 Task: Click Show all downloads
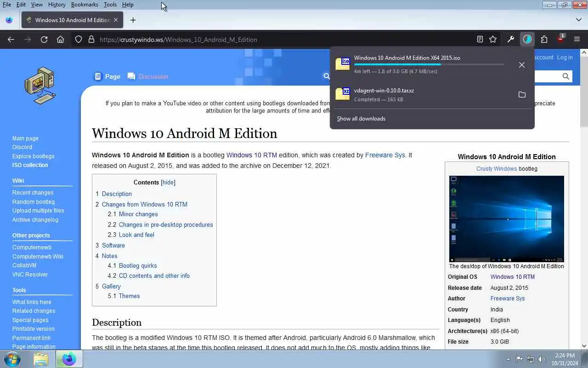coord(361,119)
